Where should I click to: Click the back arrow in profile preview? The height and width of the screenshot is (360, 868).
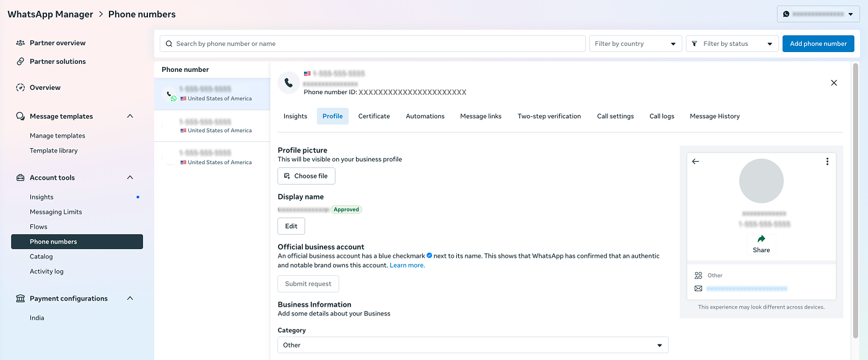[x=695, y=161]
